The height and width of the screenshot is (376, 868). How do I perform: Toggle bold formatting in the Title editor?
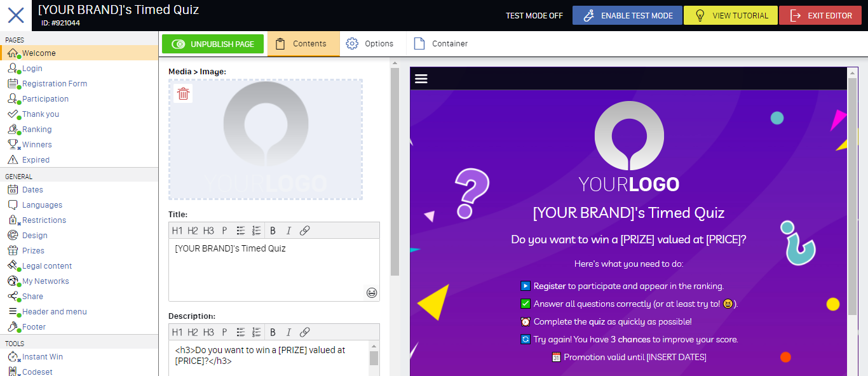(273, 231)
